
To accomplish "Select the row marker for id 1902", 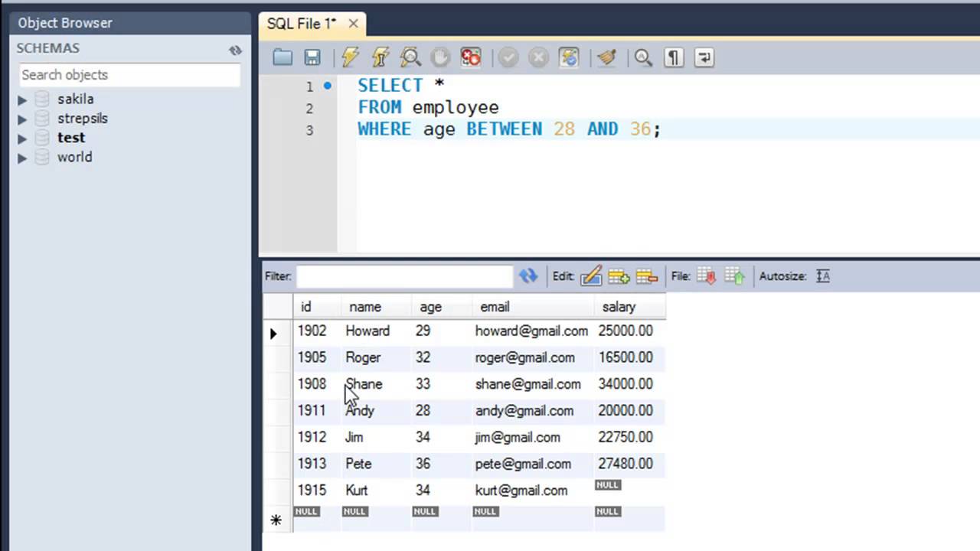I will [x=273, y=332].
